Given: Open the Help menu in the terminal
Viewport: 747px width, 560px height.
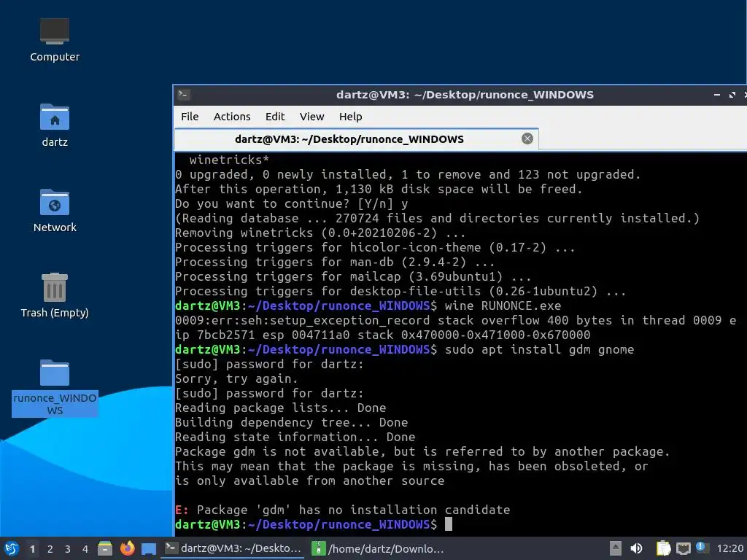Looking at the screenshot, I should pos(351,117).
